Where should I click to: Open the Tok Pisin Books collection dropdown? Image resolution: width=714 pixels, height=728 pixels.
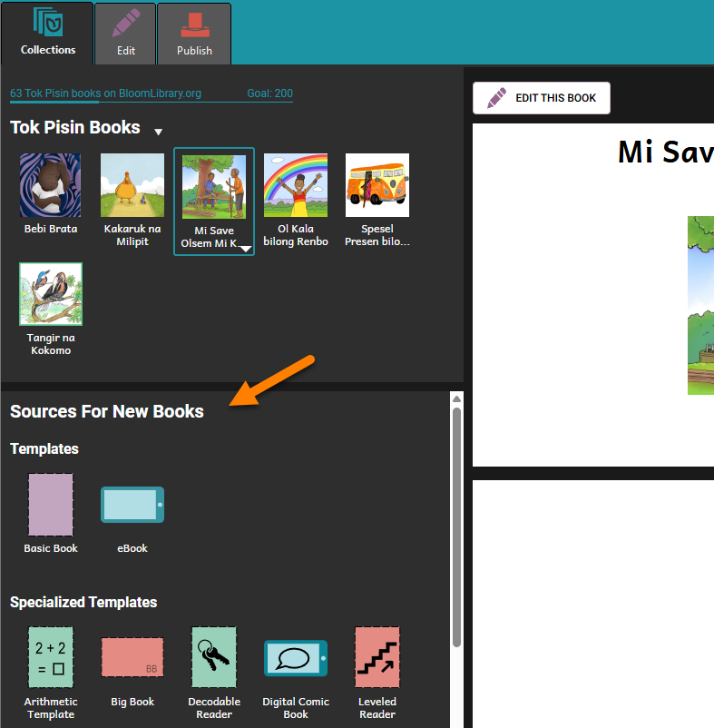click(x=158, y=132)
